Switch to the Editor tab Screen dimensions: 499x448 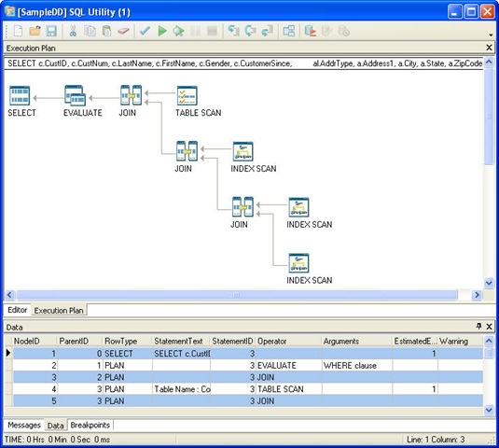point(17,310)
